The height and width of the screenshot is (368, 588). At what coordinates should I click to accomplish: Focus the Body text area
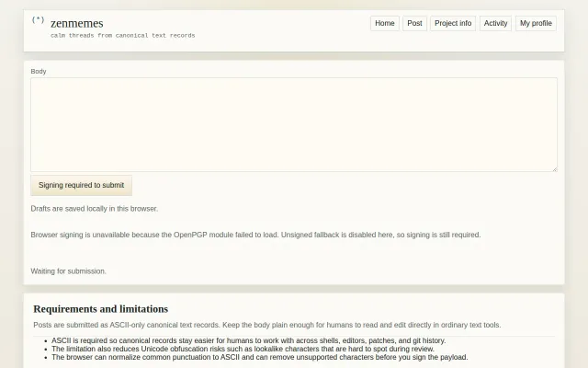pyautogui.click(x=294, y=125)
